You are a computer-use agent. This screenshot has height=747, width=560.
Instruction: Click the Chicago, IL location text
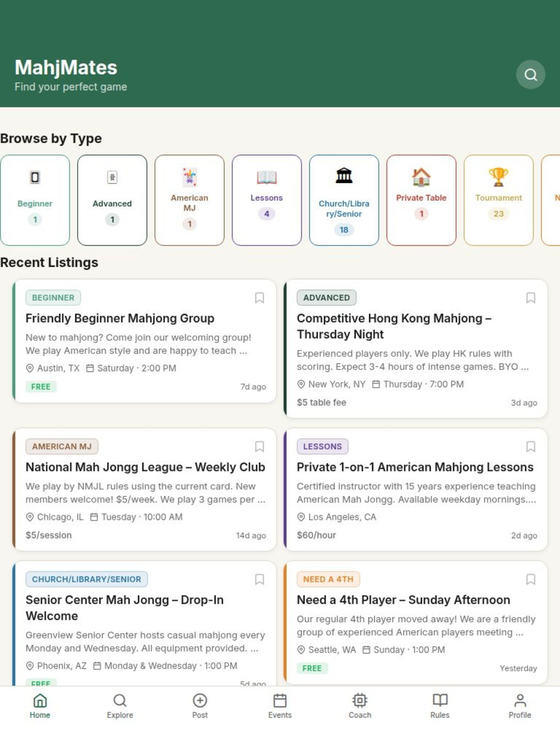(x=60, y=517)
